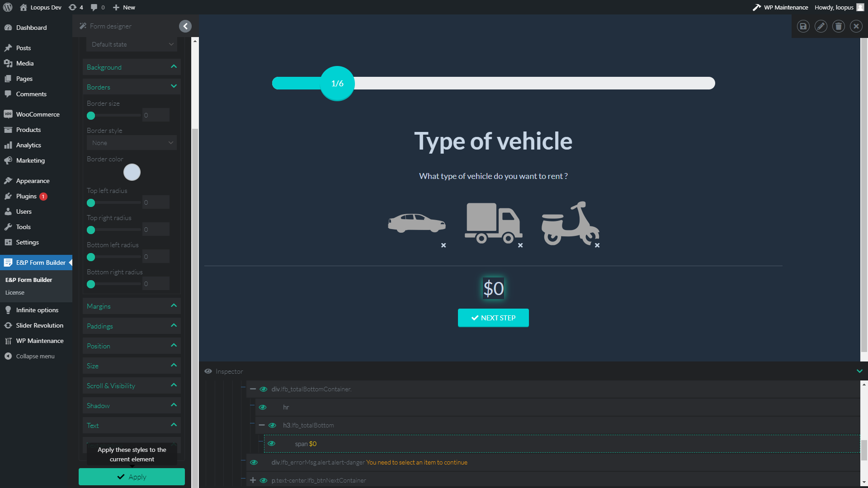Screen dimensions: 868x488
Task: Expand the p.text-center.lfb_btnNextContainer tree node
Action: point(253,480)
